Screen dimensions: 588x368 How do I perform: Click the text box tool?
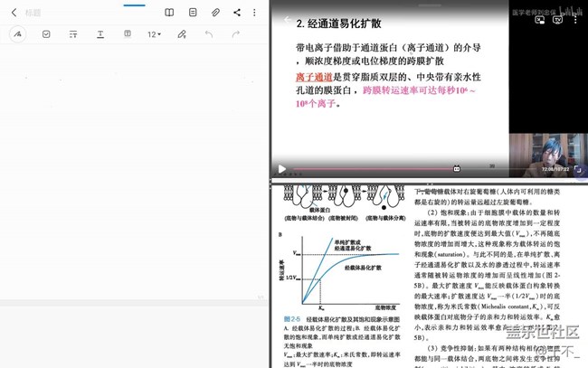[127, 34]
